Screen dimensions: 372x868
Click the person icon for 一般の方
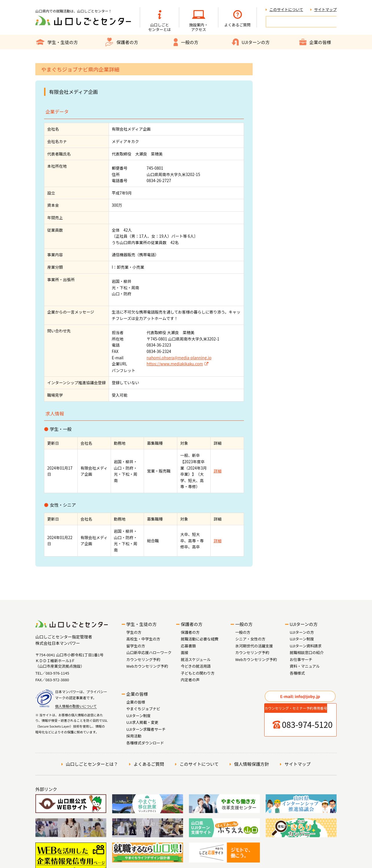(x=175, y=42)
